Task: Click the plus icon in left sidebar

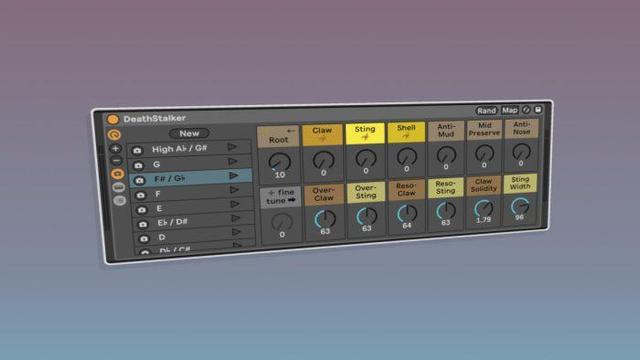Action: (116, 149)
